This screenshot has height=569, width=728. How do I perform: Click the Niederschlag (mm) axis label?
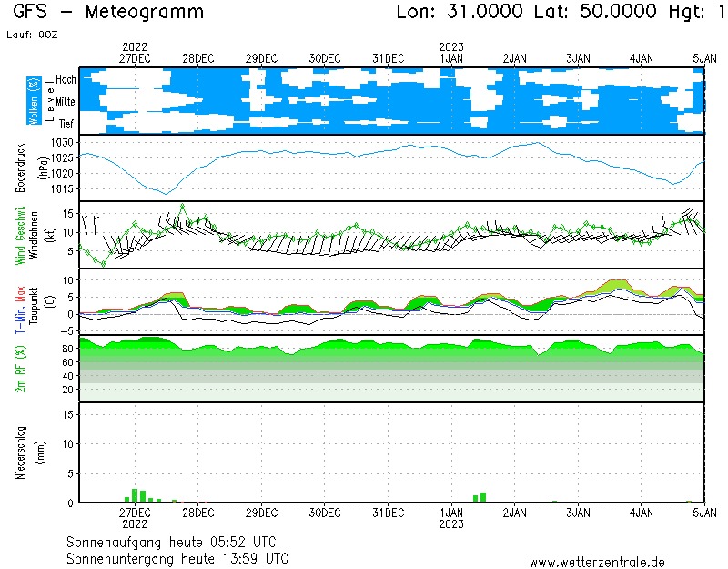click(x=27, y=452)
